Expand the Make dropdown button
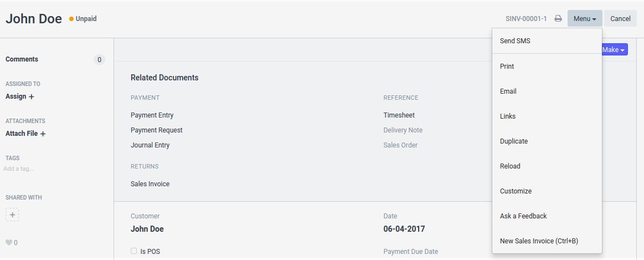The height and width of the screenshot is (260, 644). [614, 50]
